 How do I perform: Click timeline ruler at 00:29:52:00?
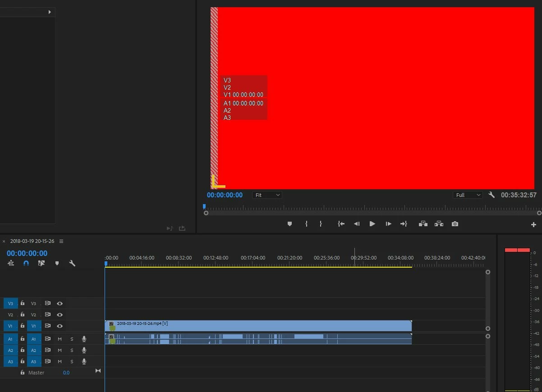tap(364, 258)
